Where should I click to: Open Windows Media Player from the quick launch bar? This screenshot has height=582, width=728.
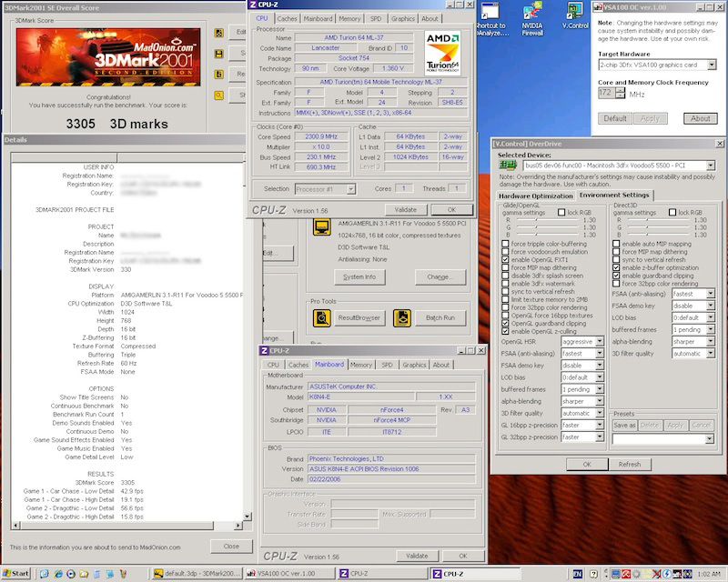coord(71,574)
